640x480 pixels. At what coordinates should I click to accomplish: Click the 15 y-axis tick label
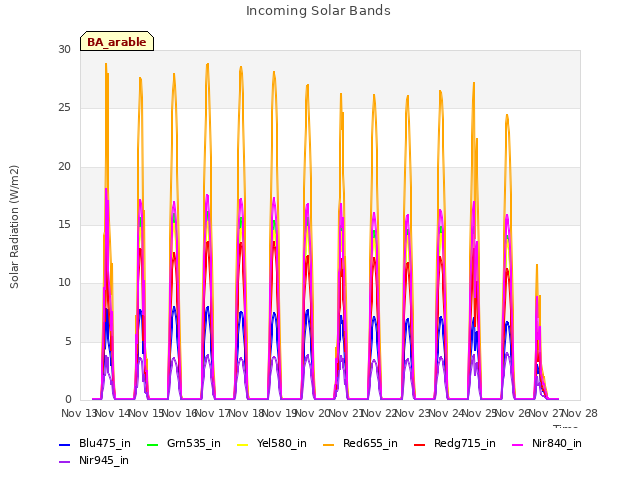click(x=64, y=225)
